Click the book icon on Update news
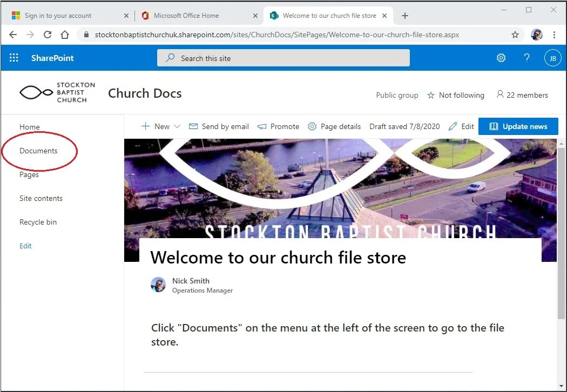This screenshot has width=567, height=392. pyautogui.click(x=494, y=126)
